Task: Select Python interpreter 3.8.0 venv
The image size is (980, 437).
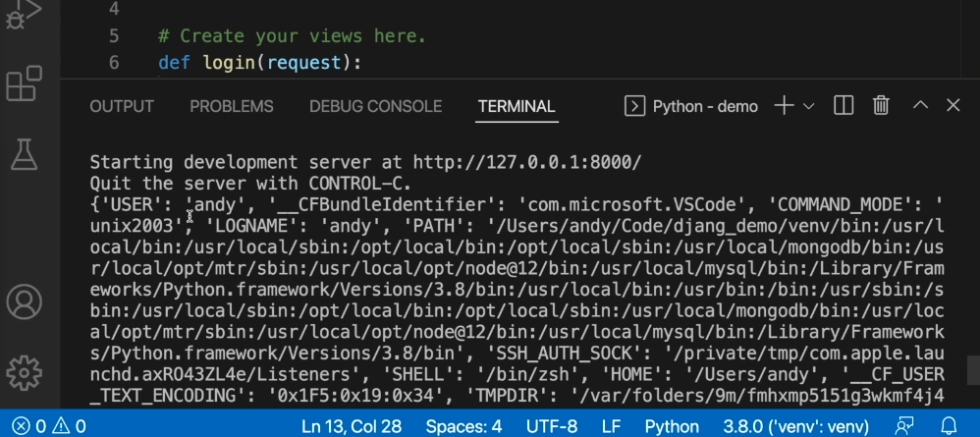Action: click(x=795, y=426)
